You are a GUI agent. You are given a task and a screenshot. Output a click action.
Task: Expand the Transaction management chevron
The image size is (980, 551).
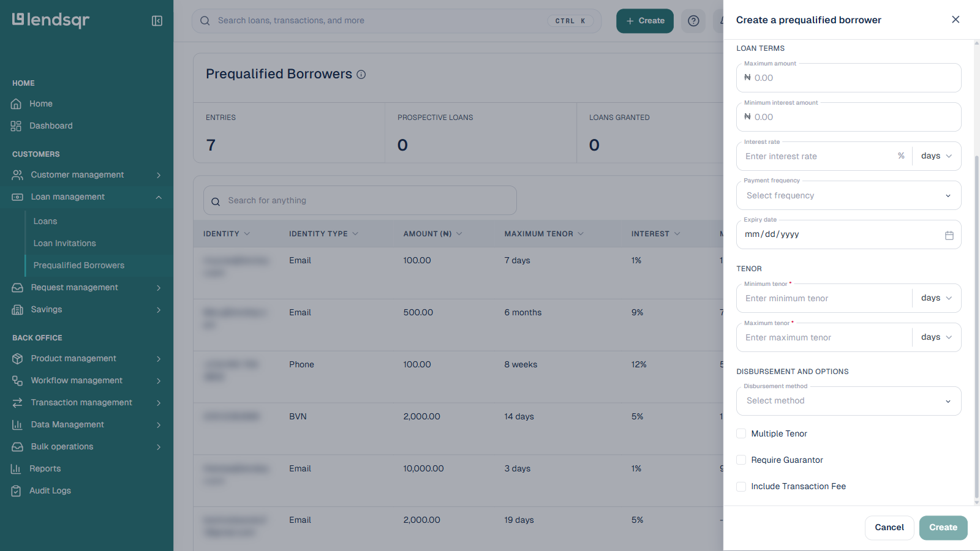(159, 403)
